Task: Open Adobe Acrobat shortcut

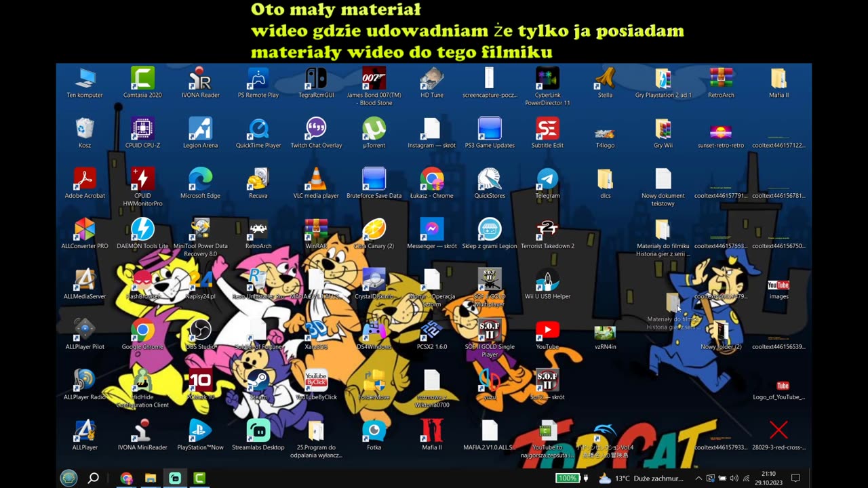Action: [85, 183]
